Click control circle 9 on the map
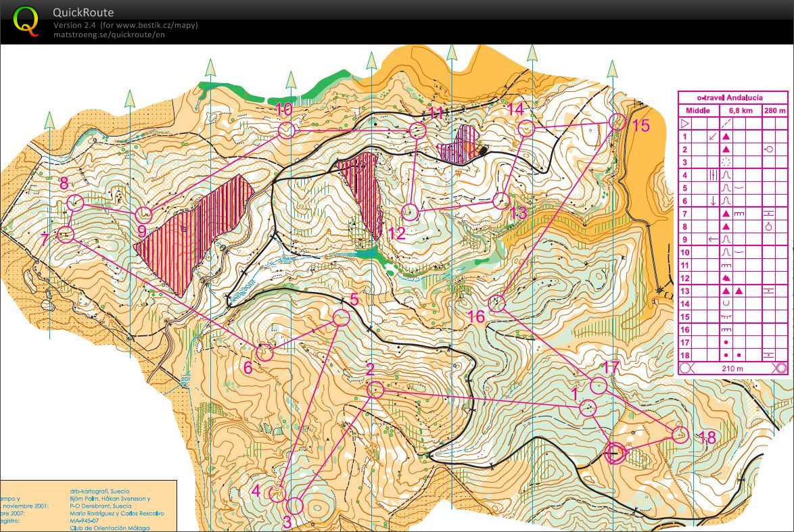The width and height of the screenshot is (794, 532). (144, 214)
